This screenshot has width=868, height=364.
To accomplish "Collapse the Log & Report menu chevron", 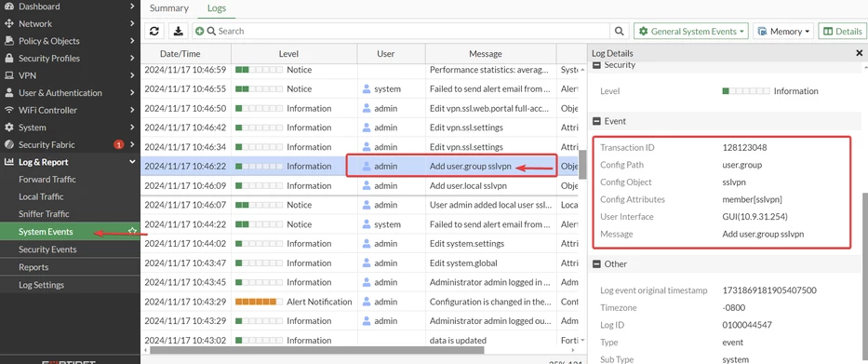I will click(132, 162).
